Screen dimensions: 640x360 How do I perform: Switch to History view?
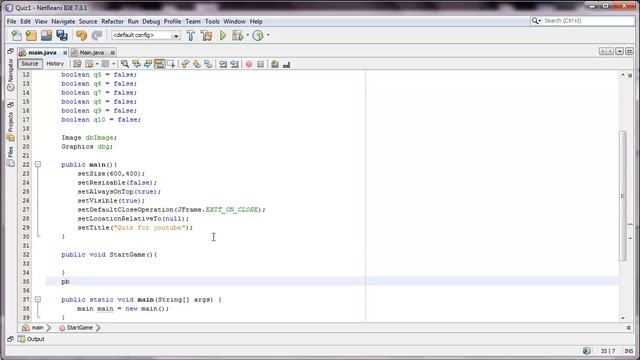click(55, 64)
